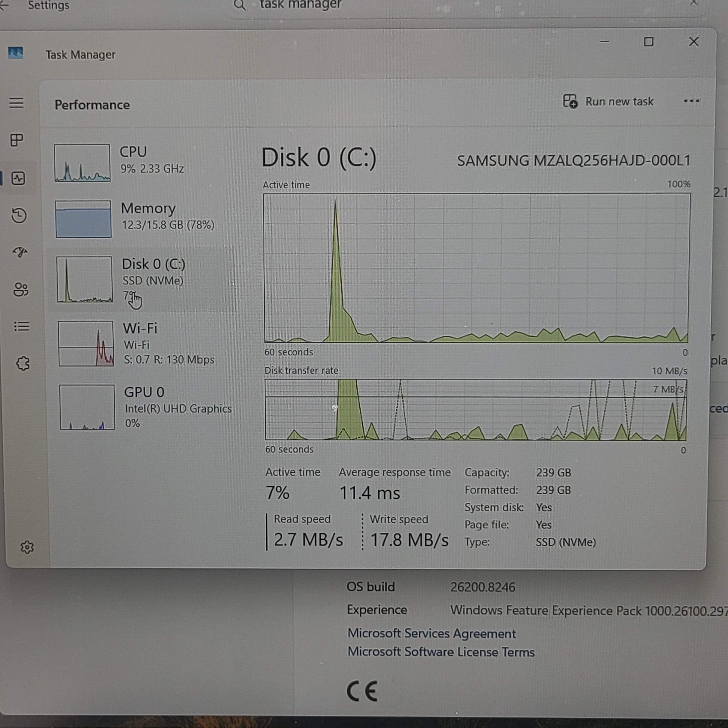Viewport: 728px width, 728px height.
Task: Click the Wi-Fi throughput mini graph thumbnail
Action: (86, 344)
